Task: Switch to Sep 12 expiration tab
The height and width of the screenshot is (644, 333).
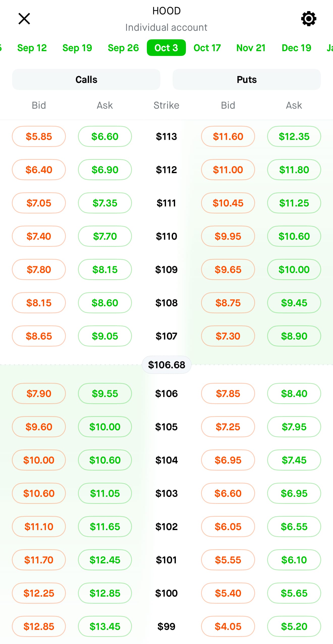Action: pyautogui.click(x=32, y=48)
